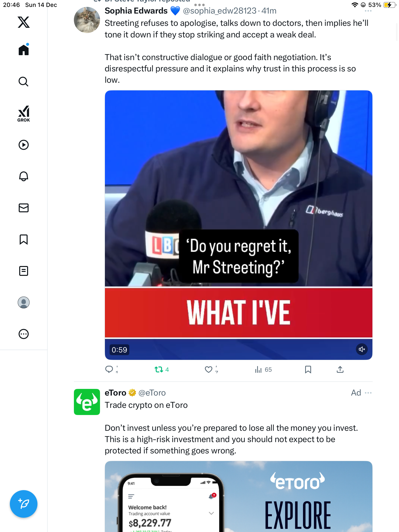The height and width of the screenshot is (532, 399).
Task: Open Messages envelope icon
Action: (x=24, y=208)
